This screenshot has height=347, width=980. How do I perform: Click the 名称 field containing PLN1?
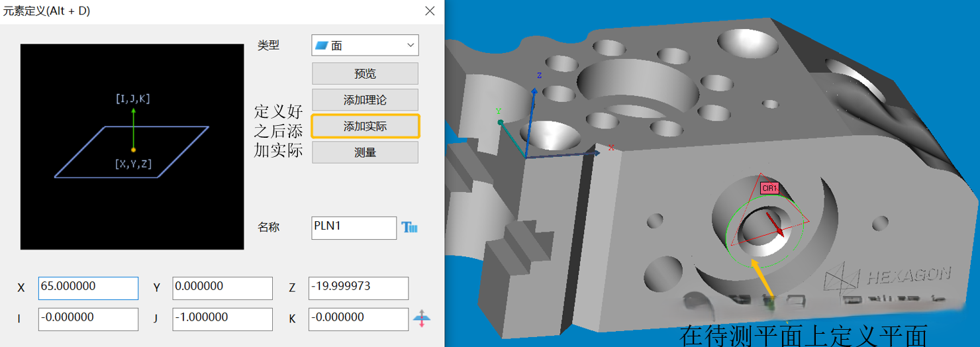click(354, 227)
